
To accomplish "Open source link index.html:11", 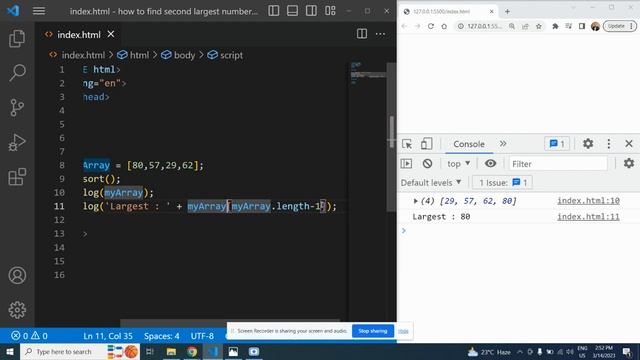I will [x=588, y=217].
